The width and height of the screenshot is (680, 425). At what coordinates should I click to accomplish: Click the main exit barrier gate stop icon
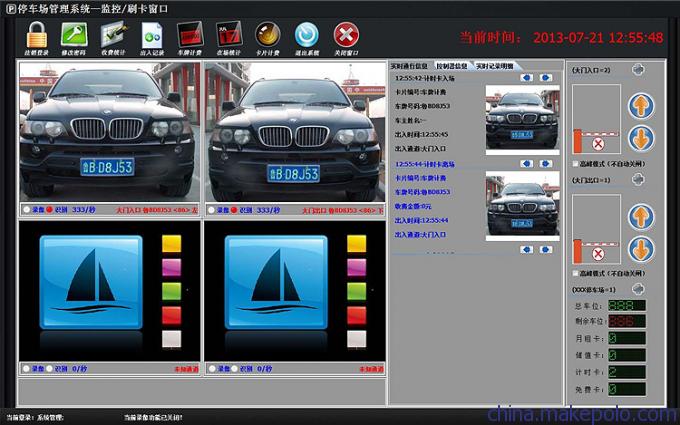pyautogui.click(x=598, y=254)
